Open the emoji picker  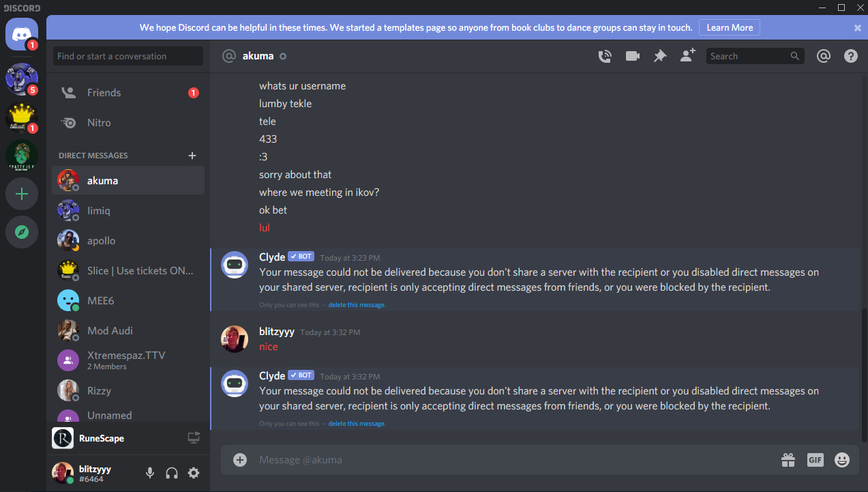[843, 460]
